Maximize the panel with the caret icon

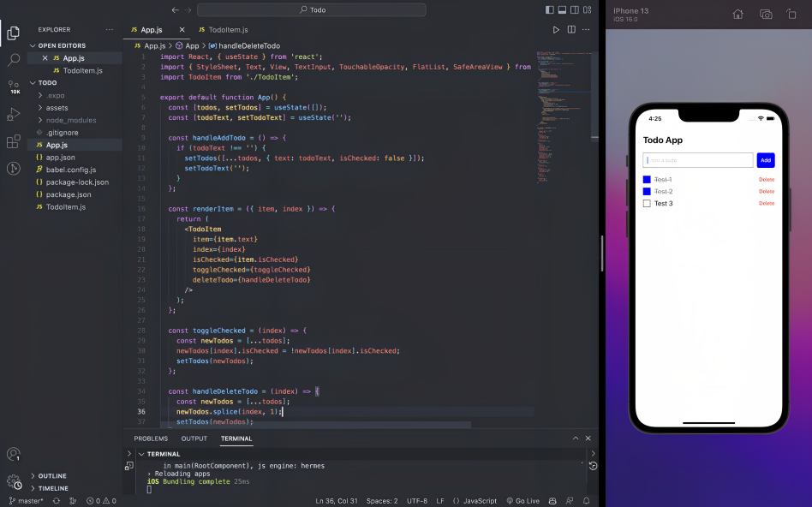576,438
